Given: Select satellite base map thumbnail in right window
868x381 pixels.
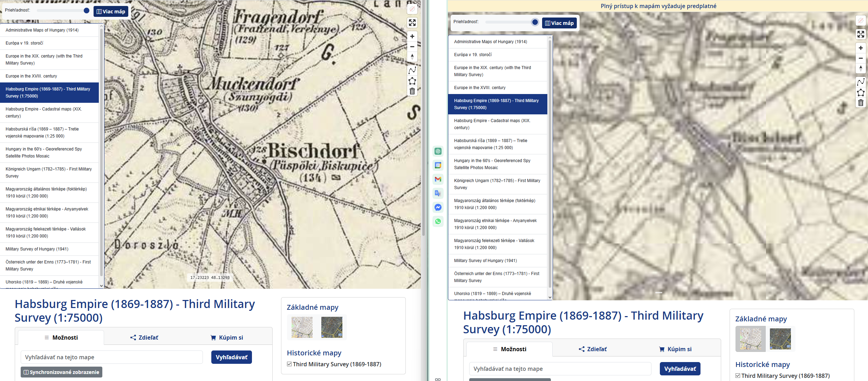Looking at the screenshot, I should click(x=780, y=339).
